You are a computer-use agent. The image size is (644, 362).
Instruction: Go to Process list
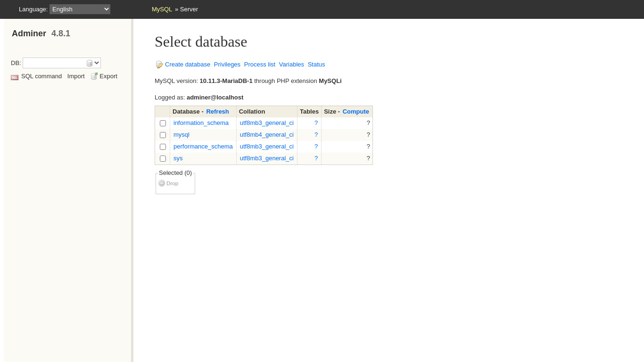pos(259,65)
